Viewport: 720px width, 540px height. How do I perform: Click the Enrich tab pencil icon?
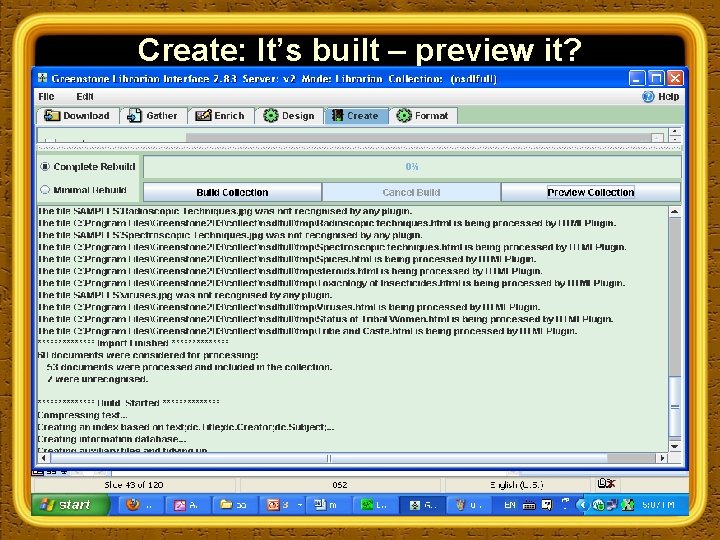tap(203, 115)
